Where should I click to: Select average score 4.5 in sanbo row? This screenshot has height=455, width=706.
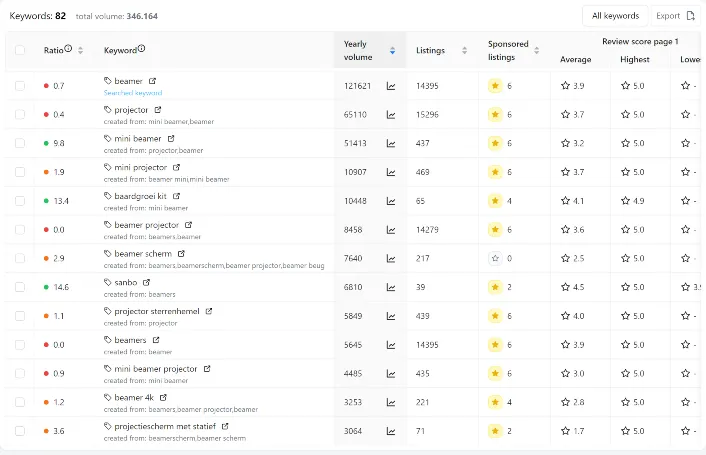(x=578, y=287)
